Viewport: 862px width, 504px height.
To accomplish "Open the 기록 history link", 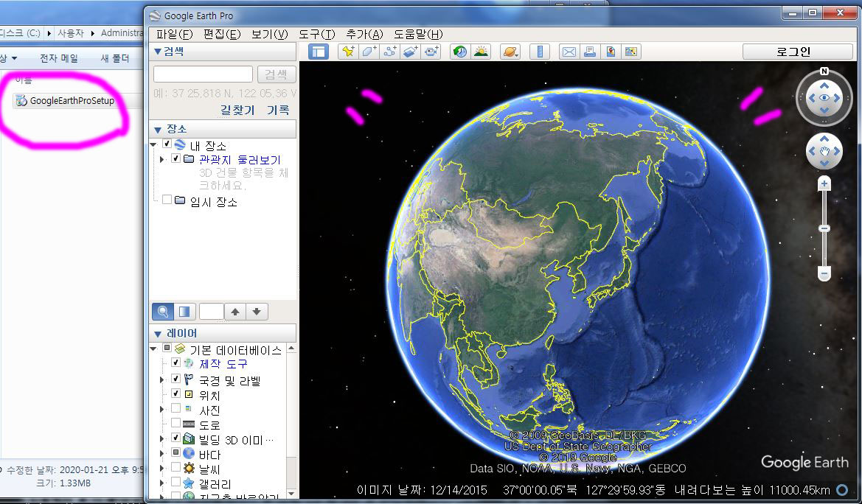I will coord(278,110).
